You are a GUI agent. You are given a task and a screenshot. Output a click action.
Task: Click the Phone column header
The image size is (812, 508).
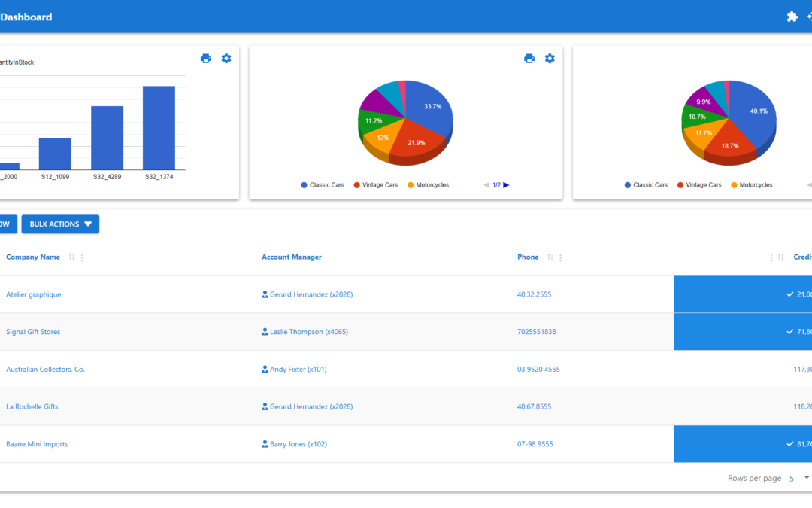tap(528, 257)
